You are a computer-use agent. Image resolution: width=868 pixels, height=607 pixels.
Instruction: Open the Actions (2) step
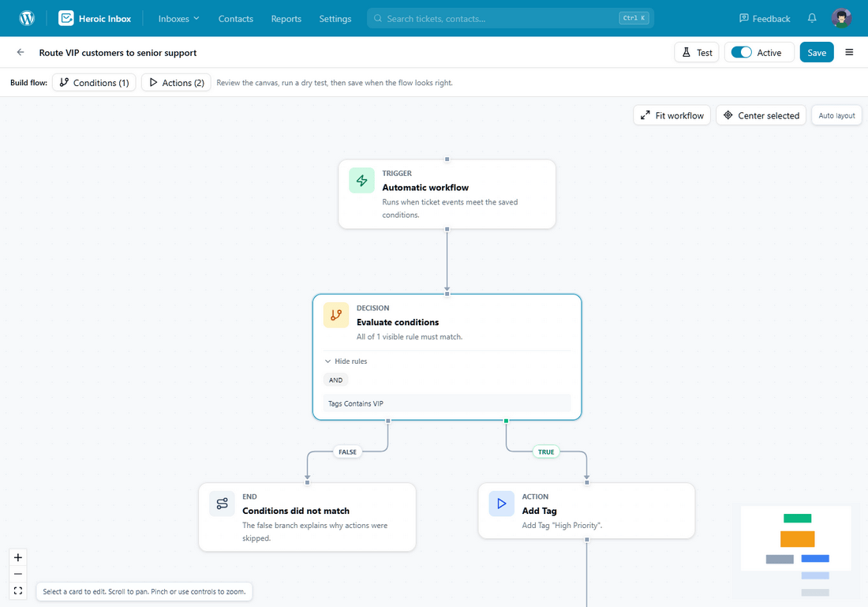[x=176, y=83]
